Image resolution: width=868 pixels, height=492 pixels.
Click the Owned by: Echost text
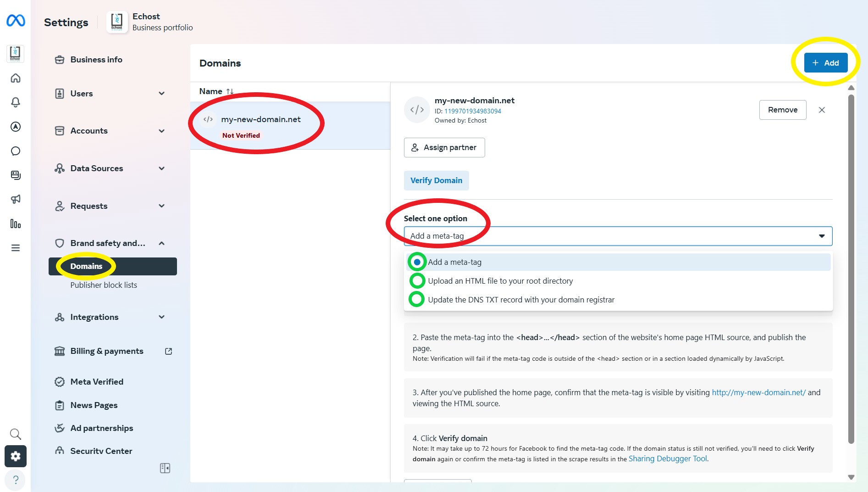pyautogui.click(x=460, y=120)
